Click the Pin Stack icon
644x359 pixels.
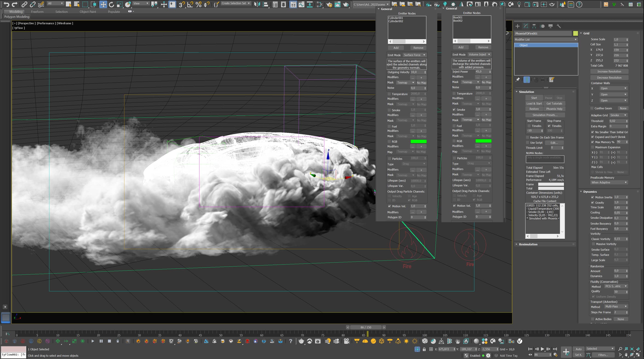pyautogui.click(x=517, y=80)
